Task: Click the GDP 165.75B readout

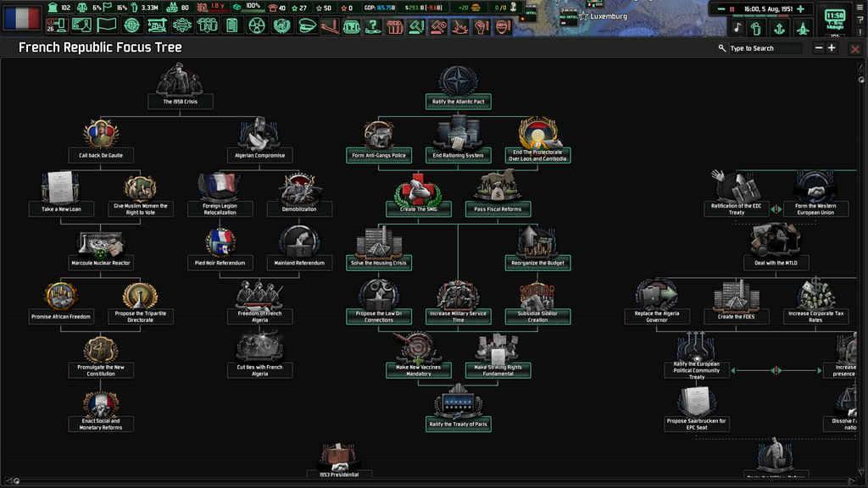Action: click(380, 8)
